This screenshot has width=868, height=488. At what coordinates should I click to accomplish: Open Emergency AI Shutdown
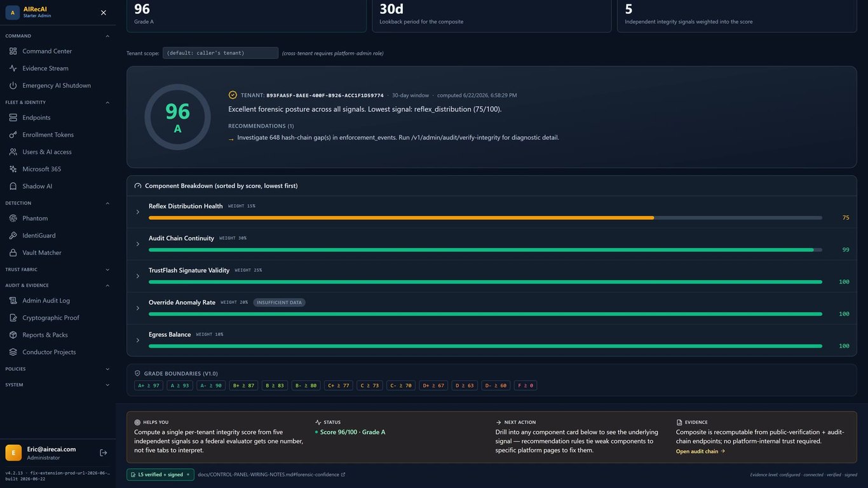coord(58,85)
